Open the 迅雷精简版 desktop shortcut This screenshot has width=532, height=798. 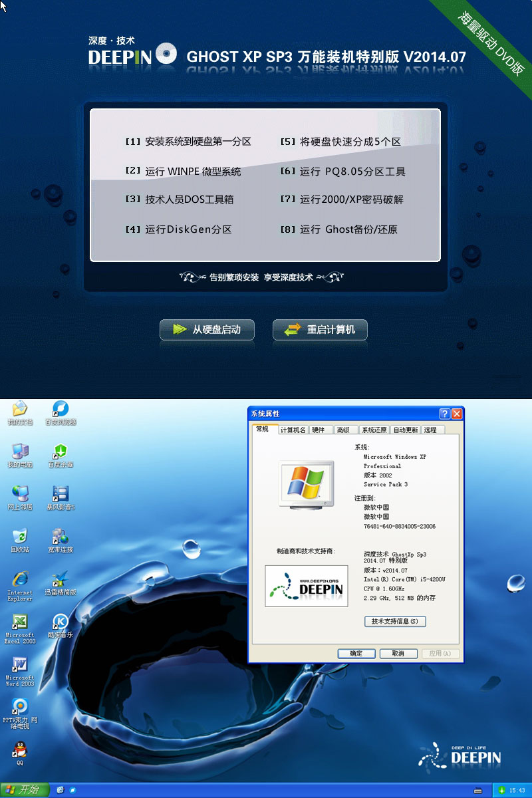tap(61, 583)
